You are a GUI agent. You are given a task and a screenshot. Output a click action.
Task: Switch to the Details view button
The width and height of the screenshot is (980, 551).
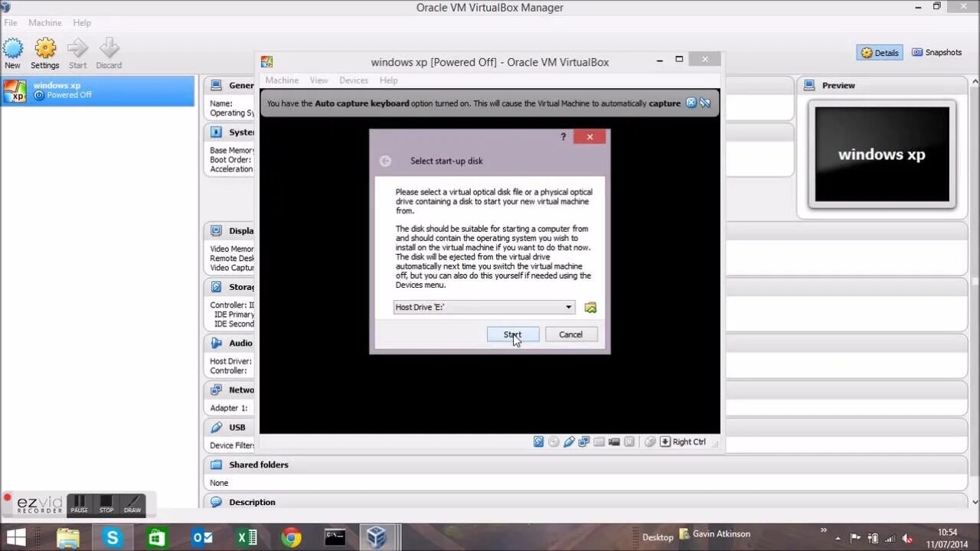pos(880,53)
